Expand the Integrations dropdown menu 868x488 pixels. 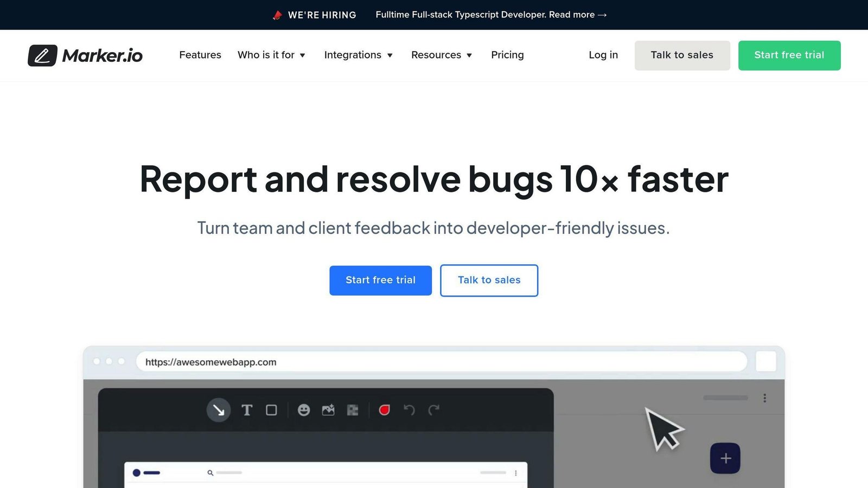click(x=358, y=55)
